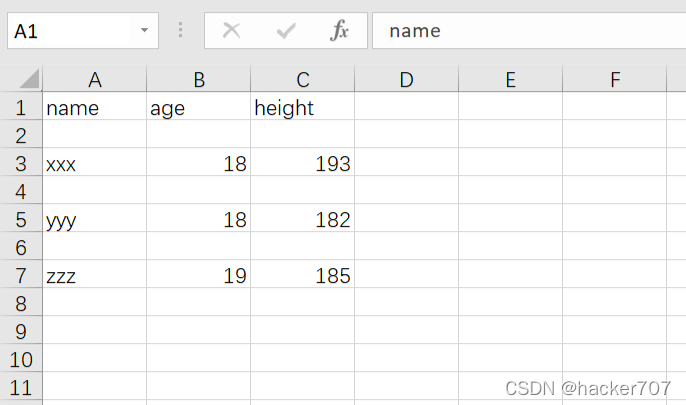The image size is (686, 405).
Task: Select the cell with value 19
Action: 199,275
